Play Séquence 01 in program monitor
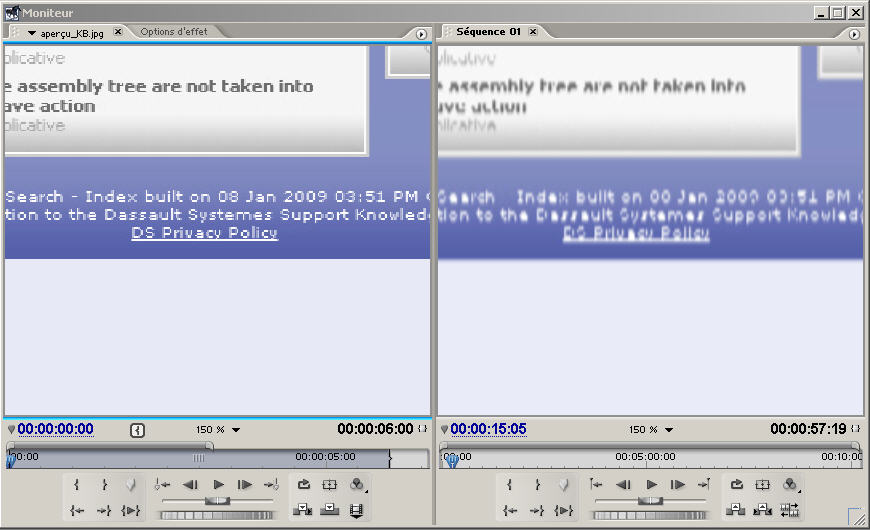Screen dimensions: 870x530 coord(651,485)
